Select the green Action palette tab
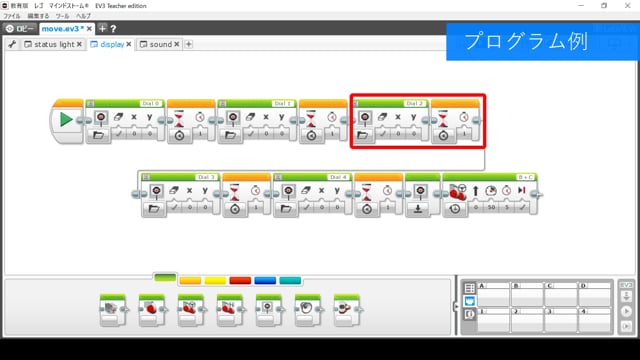The image size is (640, 360). 165,278
